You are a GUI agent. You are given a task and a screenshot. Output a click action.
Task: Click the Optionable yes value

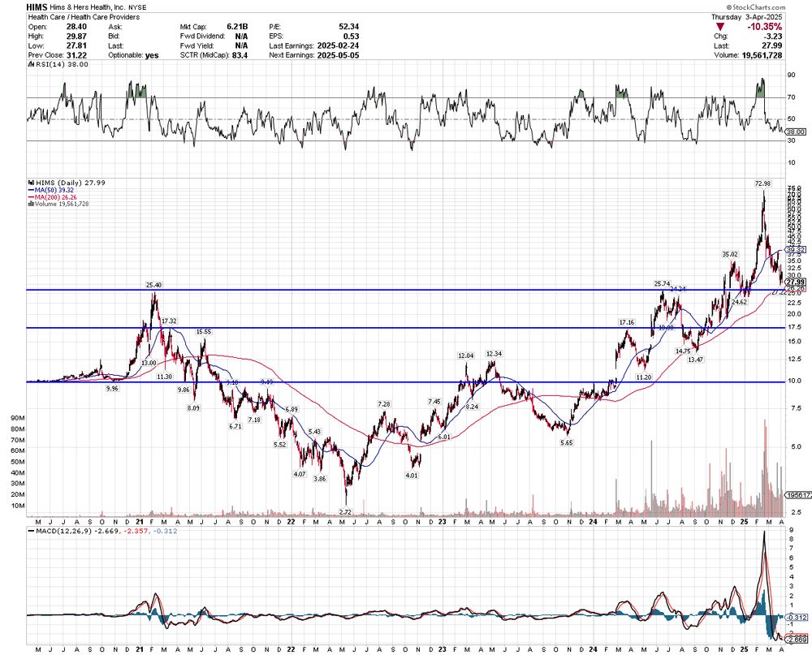(x=152, y=55)
